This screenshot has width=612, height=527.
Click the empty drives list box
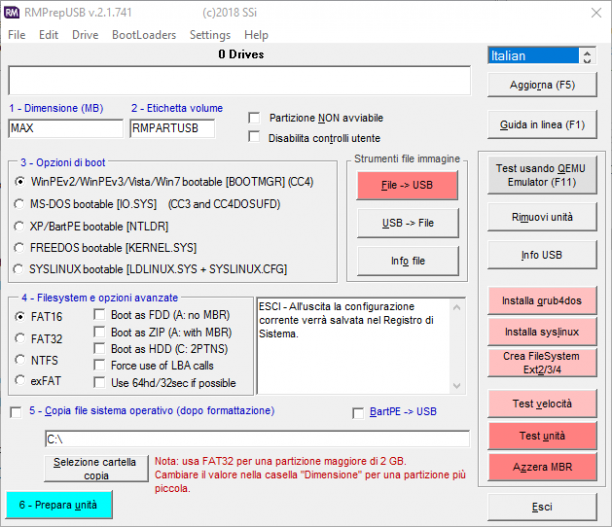[x=239, y=80]
